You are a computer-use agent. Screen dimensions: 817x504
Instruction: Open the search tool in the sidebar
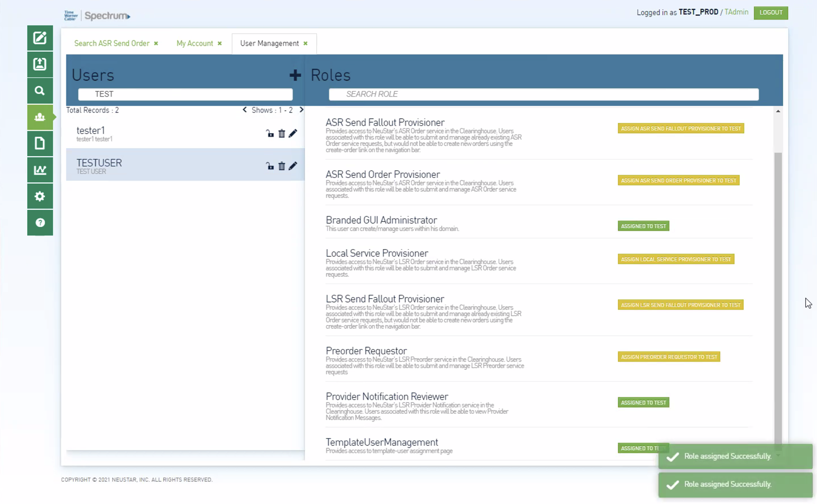[40, 91]
